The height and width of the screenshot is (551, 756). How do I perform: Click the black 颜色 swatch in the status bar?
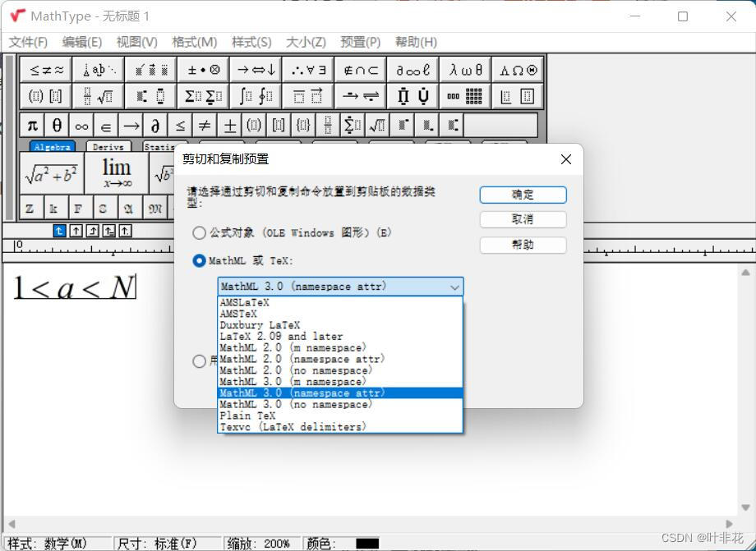pyautogui.click(x=367, y=544)
